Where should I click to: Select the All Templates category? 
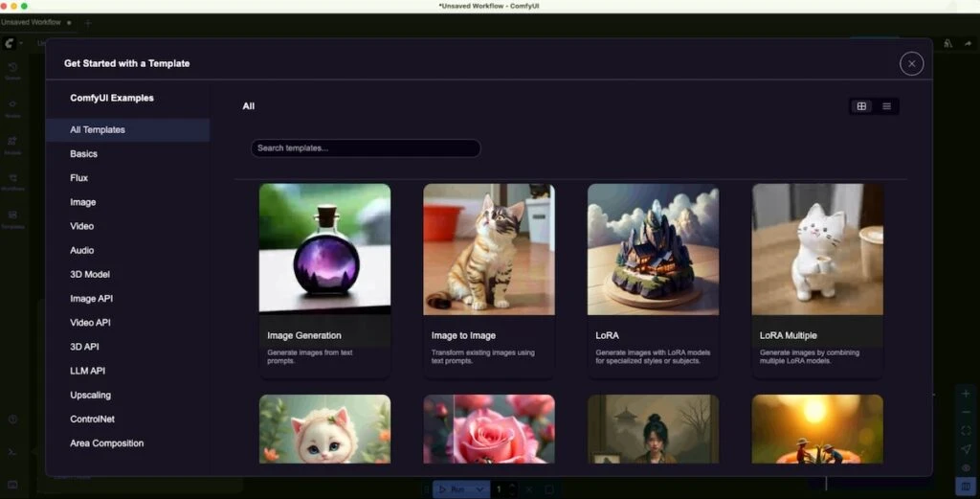(127, 130)
